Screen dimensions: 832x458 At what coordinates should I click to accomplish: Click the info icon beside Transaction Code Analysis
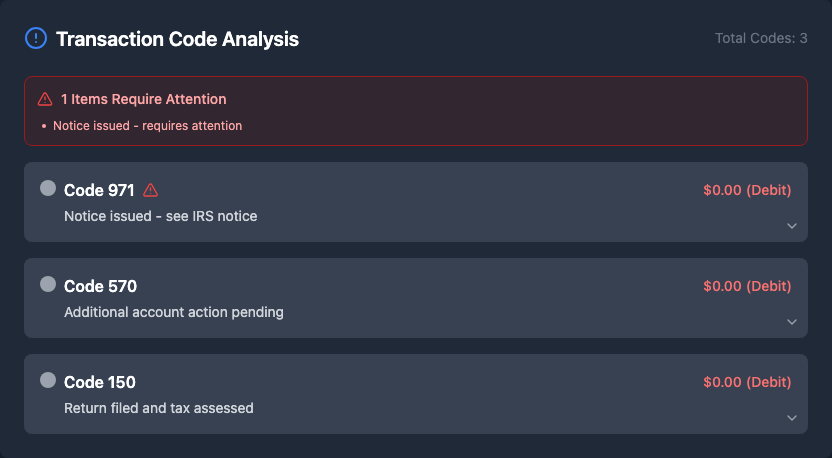pos(35,39)
